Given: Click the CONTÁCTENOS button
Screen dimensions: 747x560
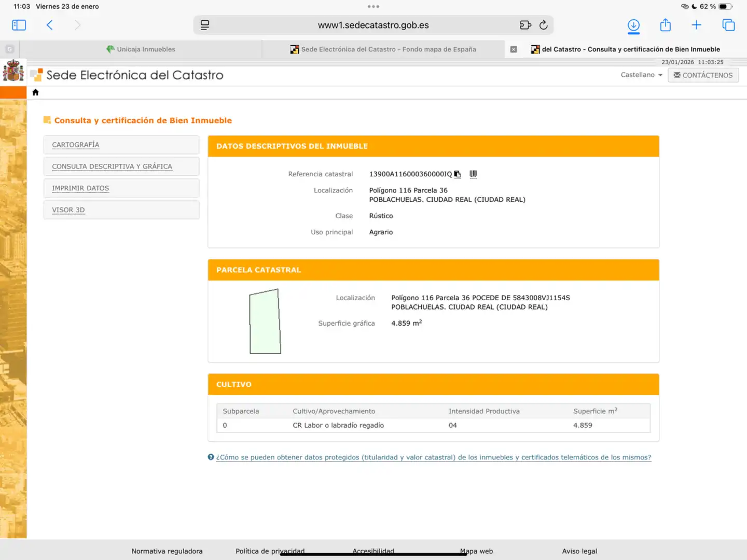Looking at the screenshot, I should (x=703, y=75).
